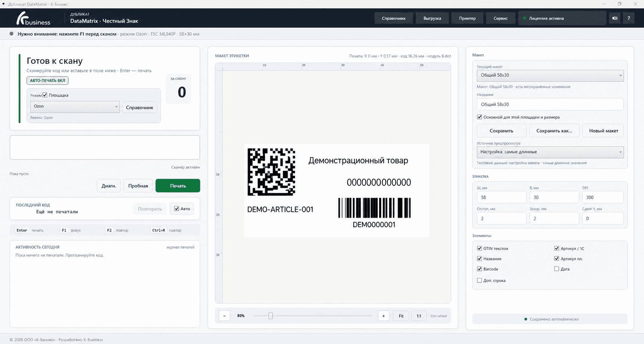
Task: Click the 1:1 zoom button
Action: pos(419,316)
